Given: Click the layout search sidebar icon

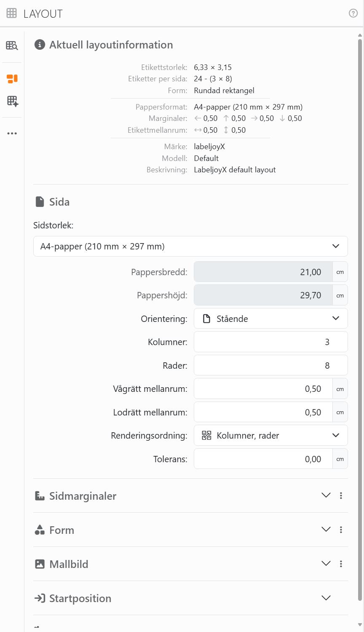Looking at the screenshot, I should 12,46.
